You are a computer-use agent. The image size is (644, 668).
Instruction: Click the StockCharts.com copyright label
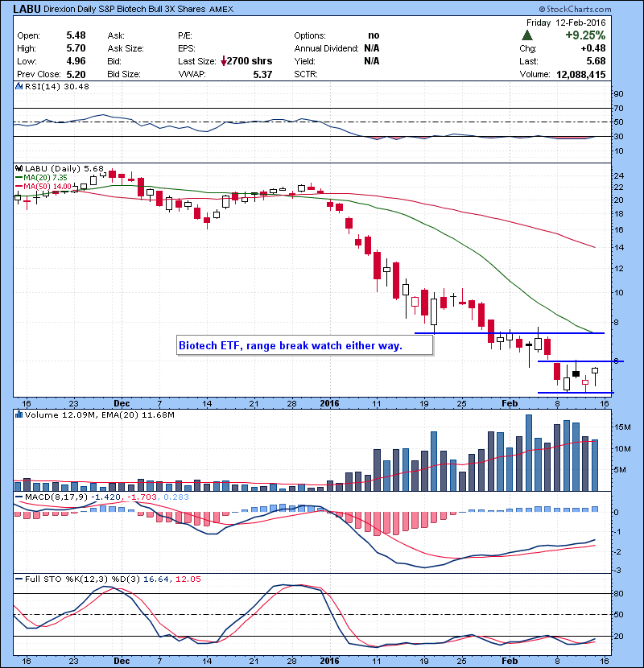pos(575,9)
